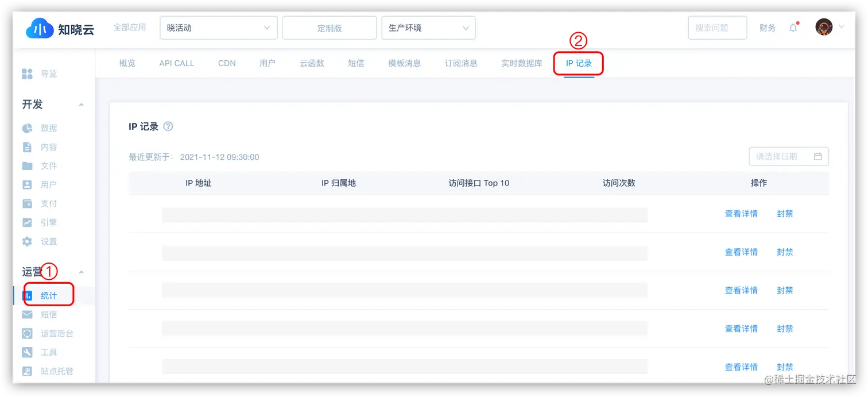This screenshot has height=397, width=868.
Task: Open the IP 记录 help tooltip icon
Action: pos(168,126)
